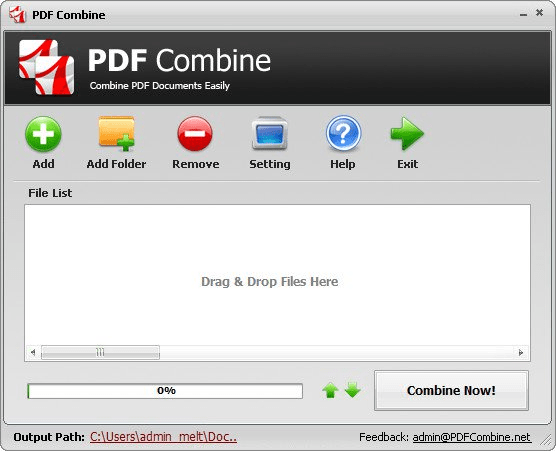Click the Output Path label
The height and width of the screenshot is (451, 556).
tap(49, 437)
